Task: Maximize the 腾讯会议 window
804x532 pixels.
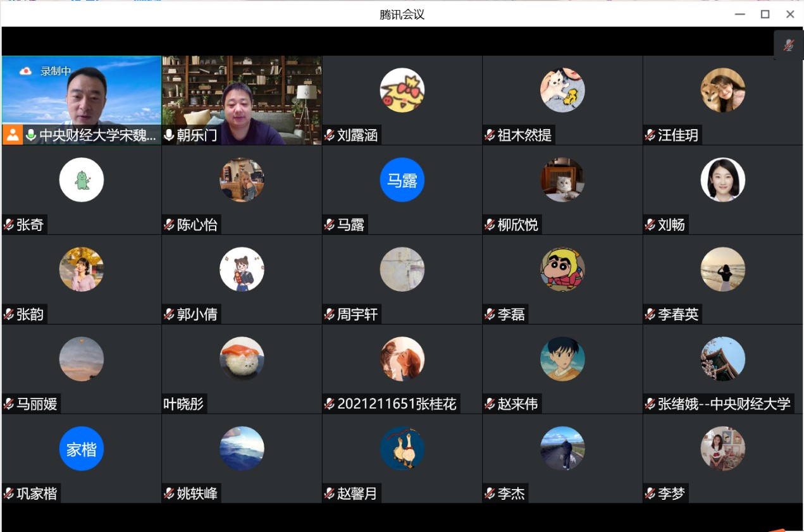Action: 765,14
